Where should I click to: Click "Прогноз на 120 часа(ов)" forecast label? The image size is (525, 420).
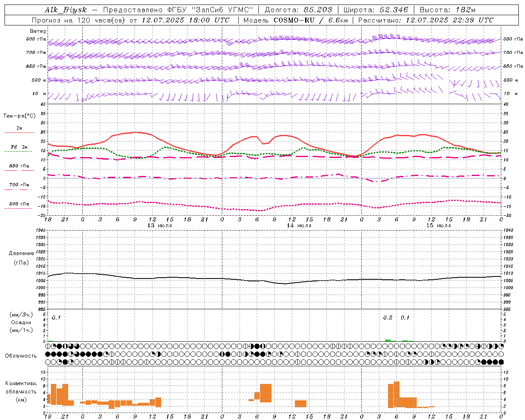click(79, 20)
